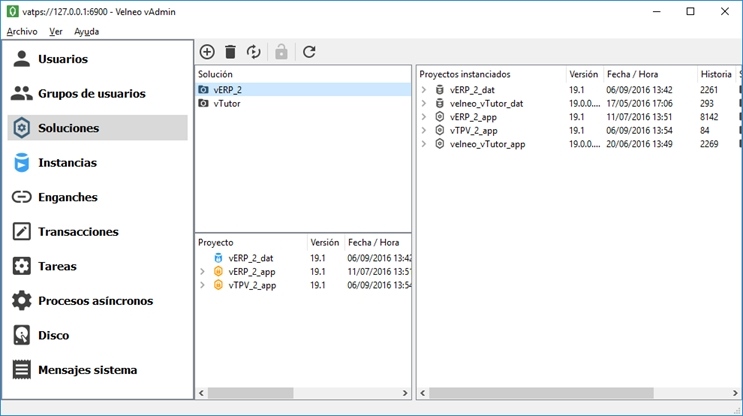This screenshot has height=416, width=743.
Task: Expand vTPV_2_app in the Proyecto list
Action: [x=202, y=285]
